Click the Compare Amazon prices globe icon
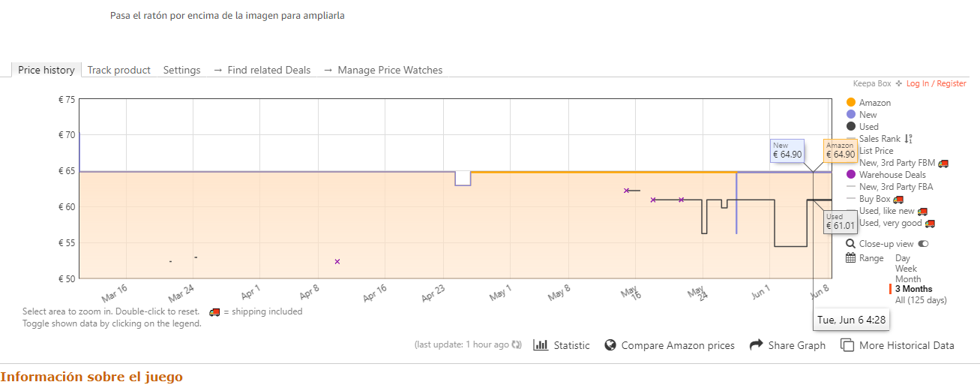The image size is (980, 391). coord(610,345)
